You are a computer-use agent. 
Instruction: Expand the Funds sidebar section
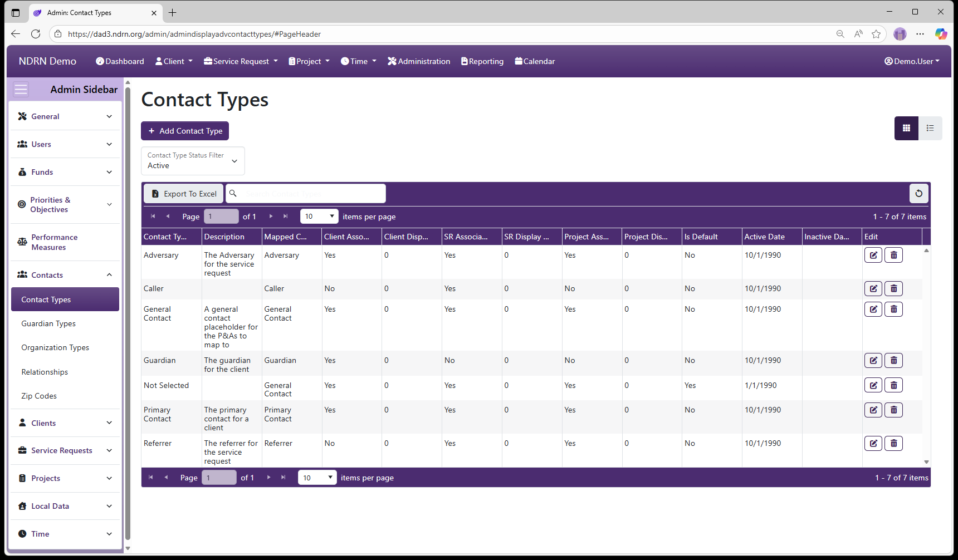pos(65,172)
